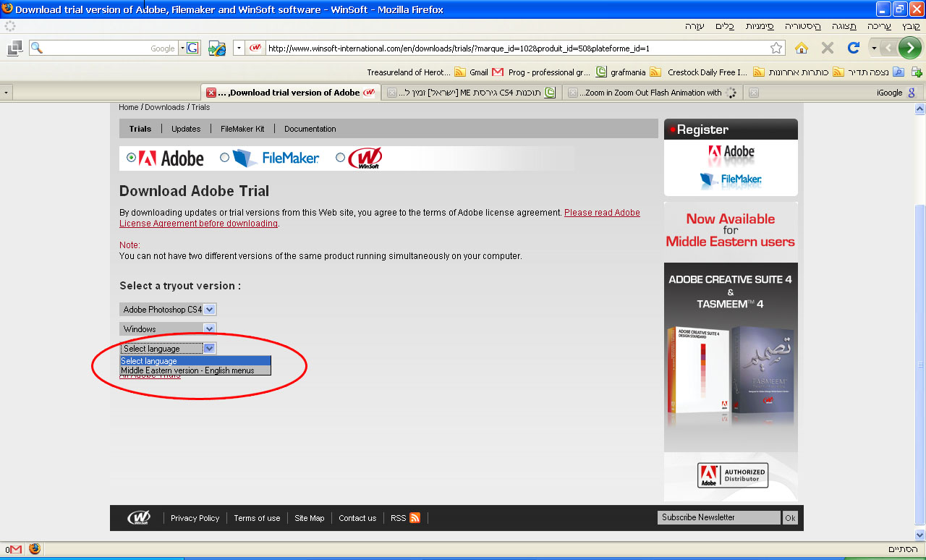Open the סימניות menu

[x=760, y=26]
